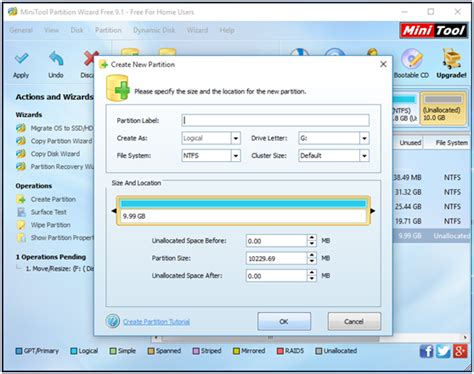Open the Create Partition Tutorial link

(x=156, y=322)
